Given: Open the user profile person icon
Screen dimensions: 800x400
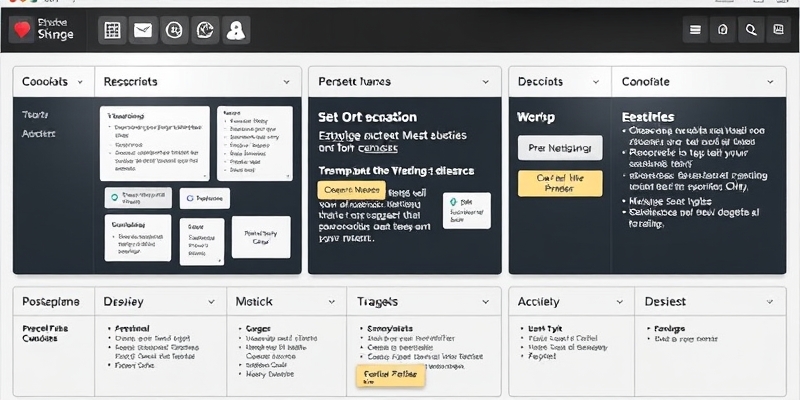Looking at the screenshot, I should click(x=236, y=31).
